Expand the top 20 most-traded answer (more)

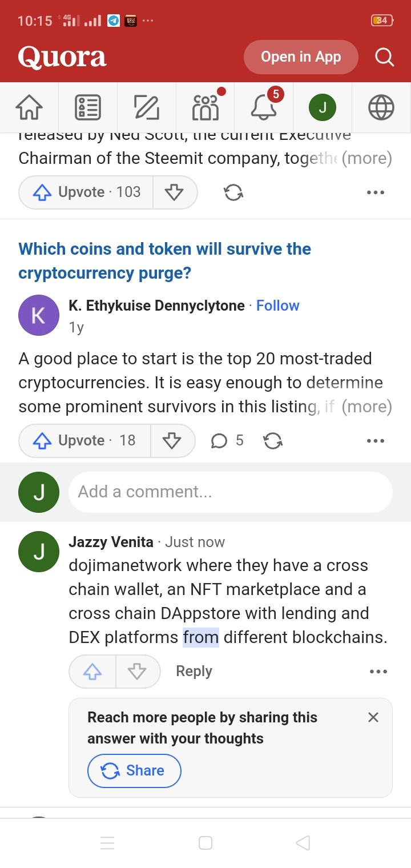367,407
